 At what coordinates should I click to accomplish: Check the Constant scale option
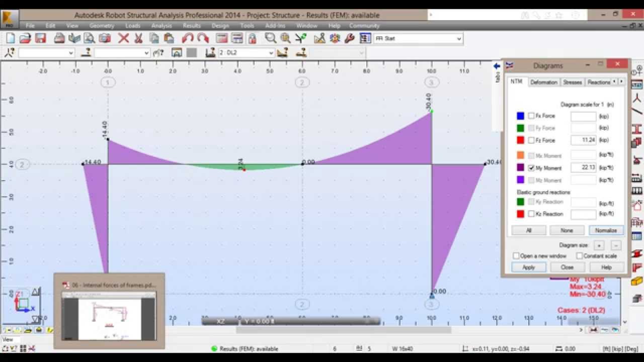[580, 256]
